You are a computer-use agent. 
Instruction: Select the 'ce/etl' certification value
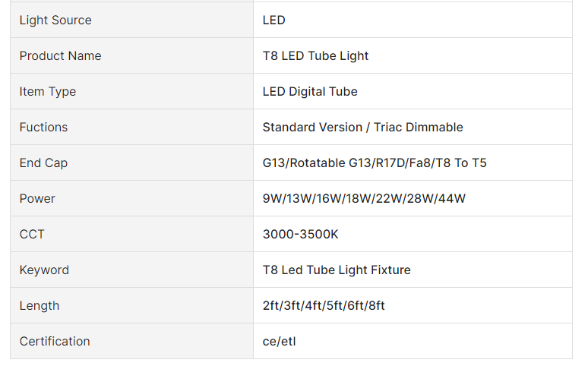point(280,342)
